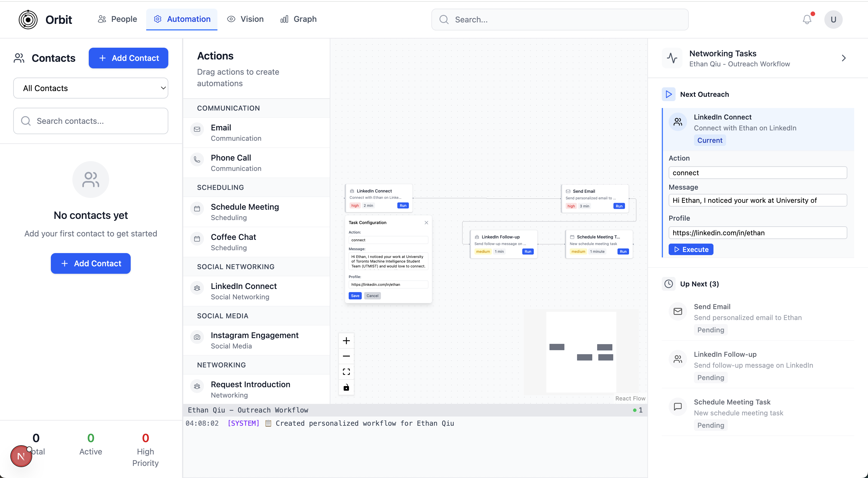Zoom out on the workflow canvas
Viewport: 868px width, 478px height.
coord(346,356)
